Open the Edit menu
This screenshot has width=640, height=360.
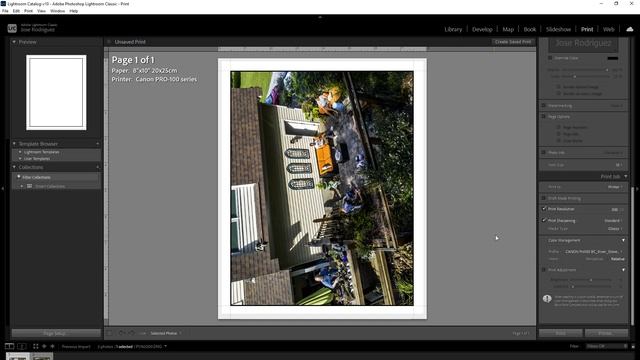[16, 11]
